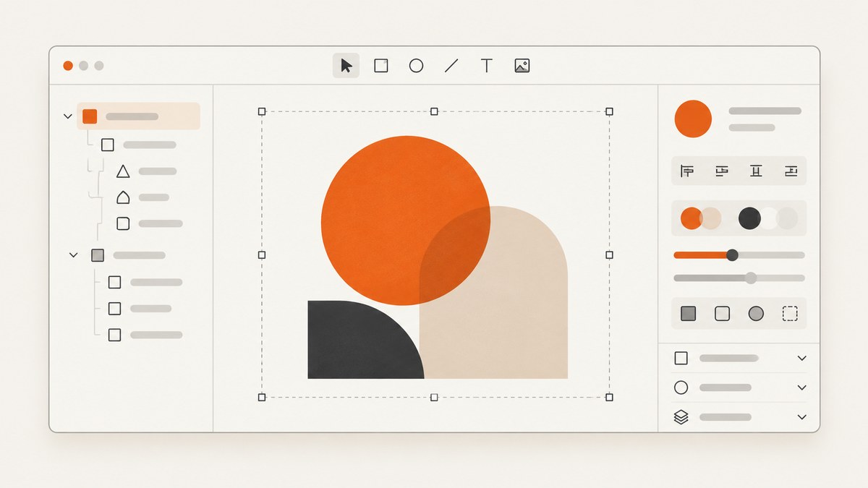Click the gray slider's light handle
This screenshot has width=868, height=488.
[751, 278]
